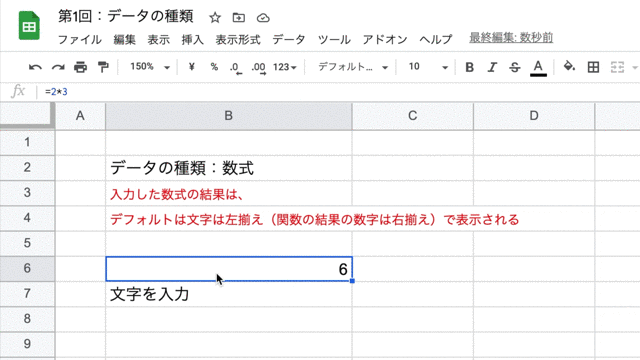
Task: Select cell B6 showing 6
Action: [x=229, y=269]
